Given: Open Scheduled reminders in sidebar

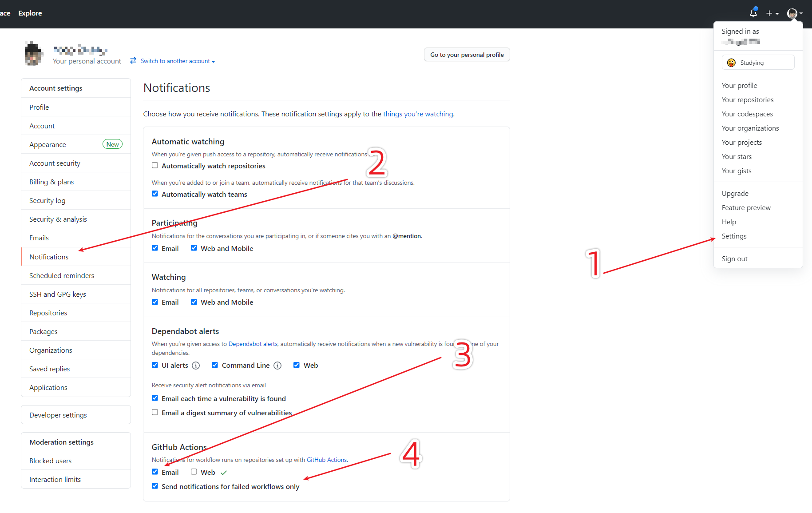Looking at the screenshot, I should 76,275.
